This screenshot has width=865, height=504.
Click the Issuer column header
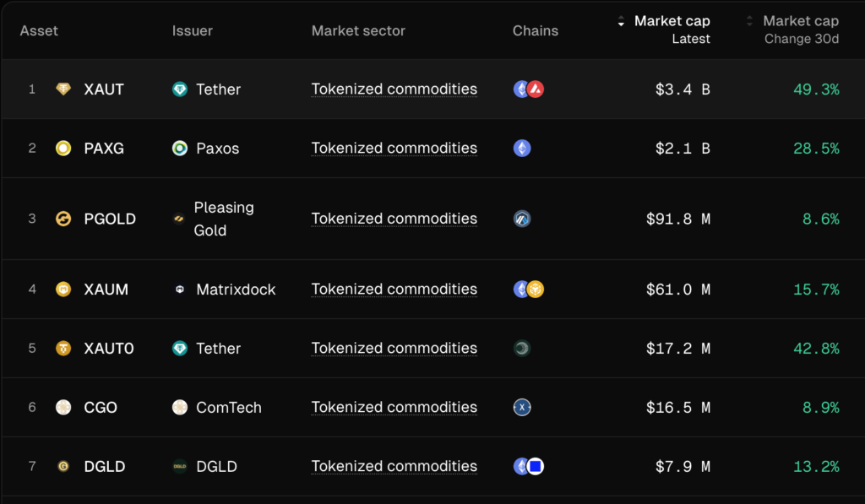193,31
